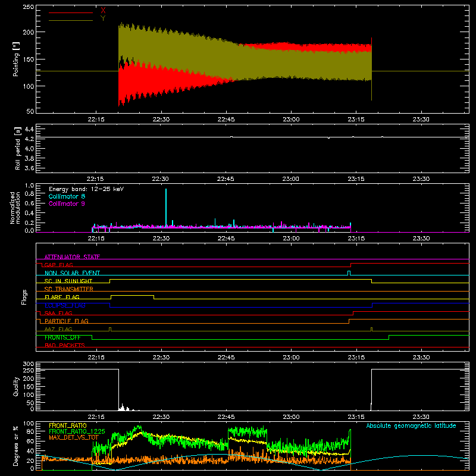Select the olive 'Y' legend label

(x=103, y=18)
